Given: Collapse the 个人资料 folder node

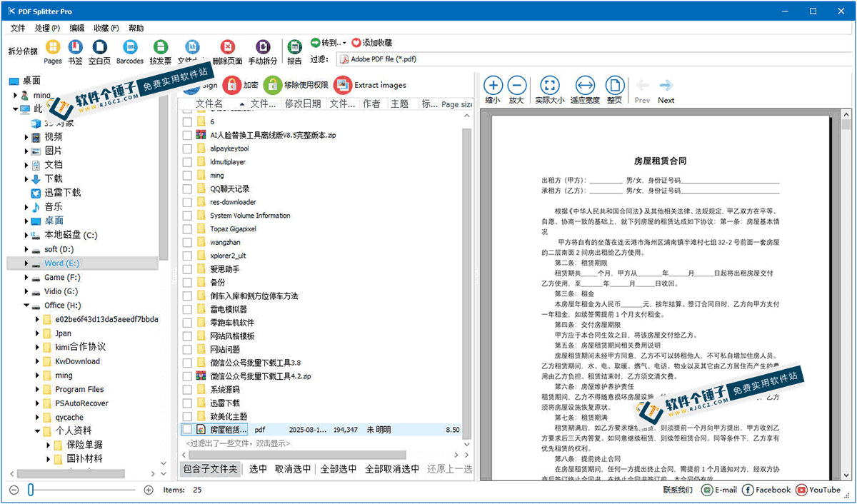Looking at the screenshot, I should 37,431.
